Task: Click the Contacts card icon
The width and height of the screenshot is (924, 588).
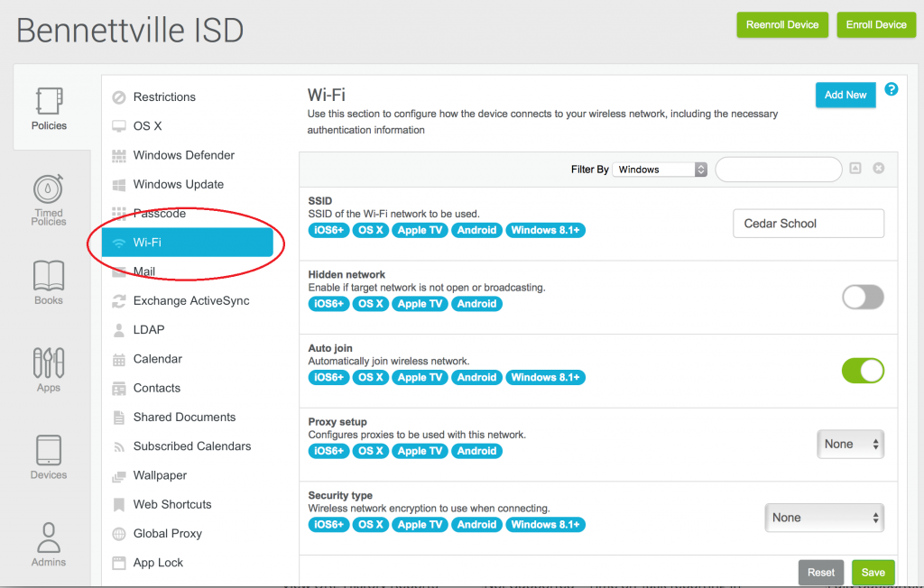Action: [x=119, y=389]
